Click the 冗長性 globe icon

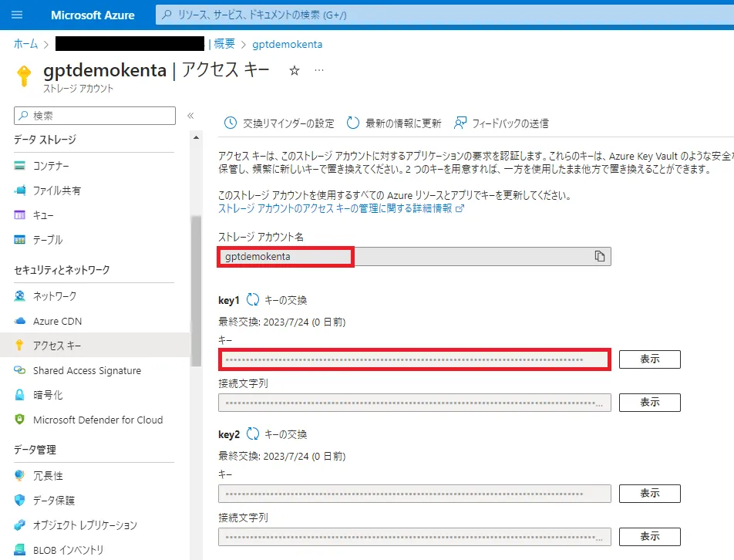click(x=20, y=475)
